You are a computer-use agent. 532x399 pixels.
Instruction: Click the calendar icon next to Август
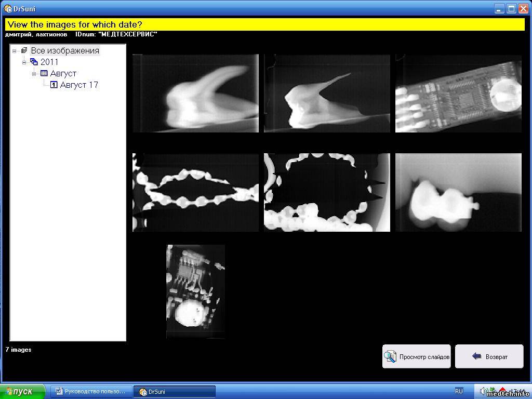pos(44,73)
